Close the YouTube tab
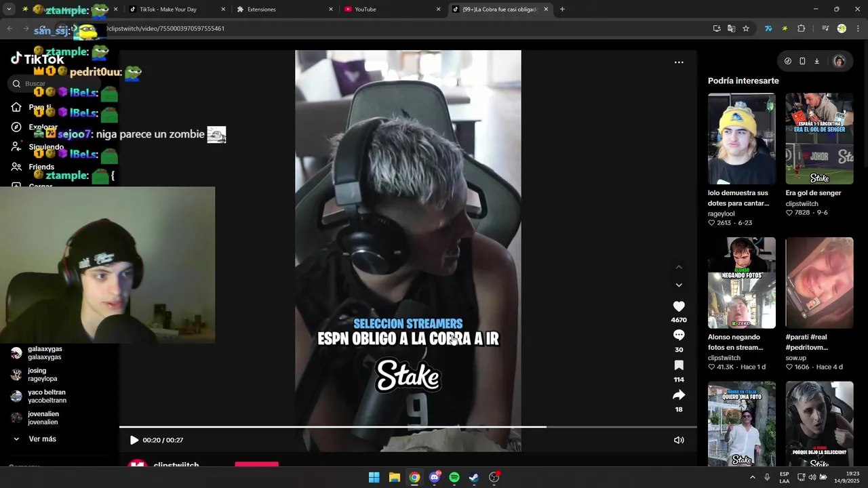The height and width of the screenshot is (488, 868). tap(438, 9)
